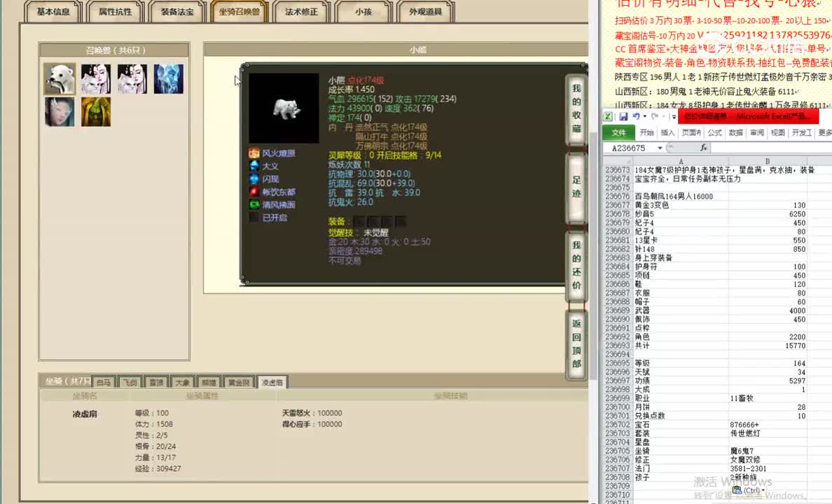The width and height of the screenshot is (832, 504).
Task: Open the Excel 数据 ribbon tab
Action: tap(735, 132)
